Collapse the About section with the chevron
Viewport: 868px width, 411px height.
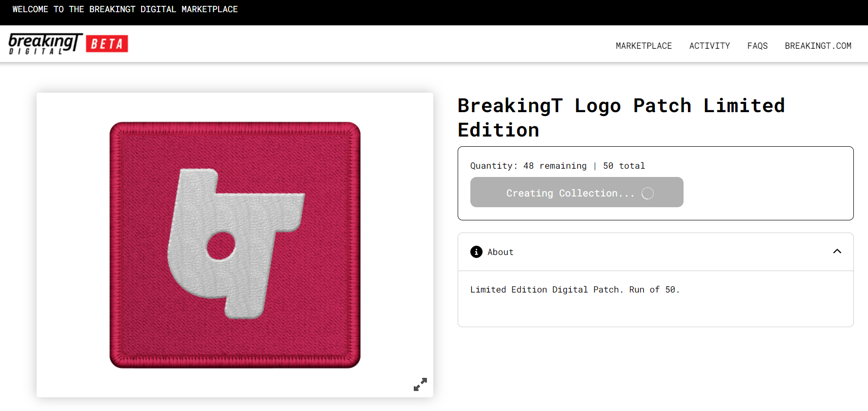click(x=837, y=252)
